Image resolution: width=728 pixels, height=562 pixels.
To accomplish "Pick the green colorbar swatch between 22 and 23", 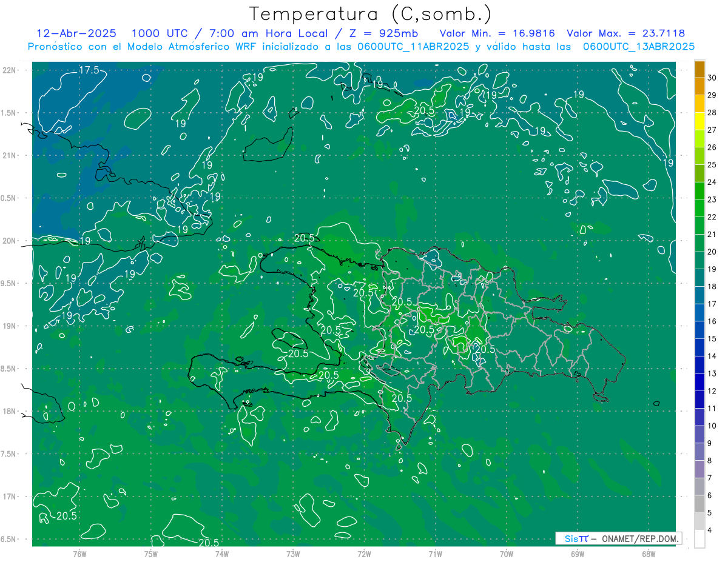I will pyautogui.click(x=699, y=208).
